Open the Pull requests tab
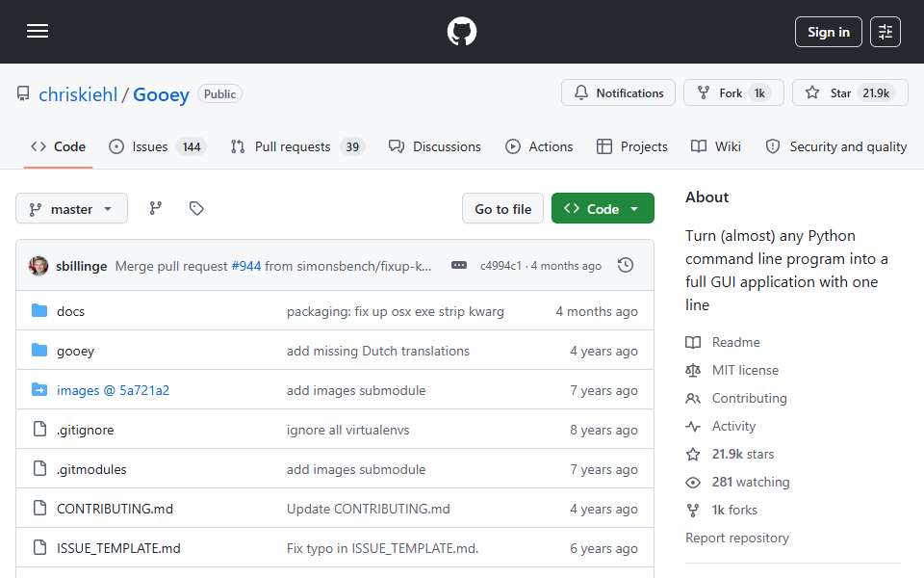 click(x=297, y=146)
